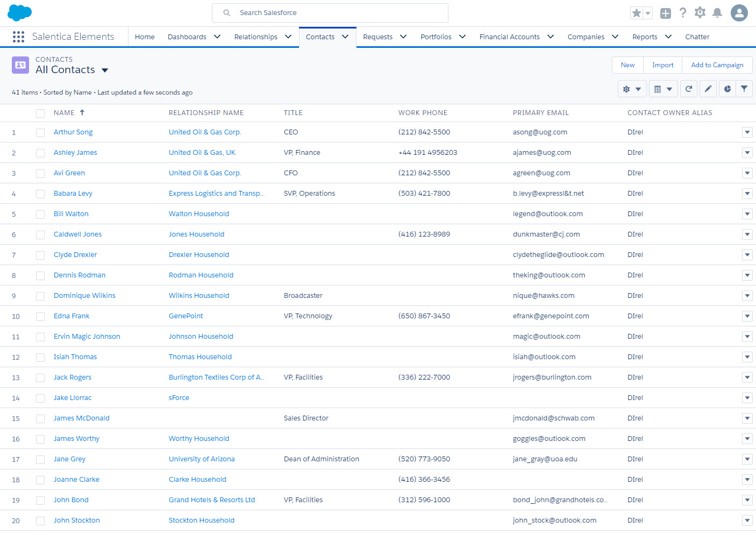Open the Setup gear icon in header
The image size is (756, 535).
[x=700, y=13]
